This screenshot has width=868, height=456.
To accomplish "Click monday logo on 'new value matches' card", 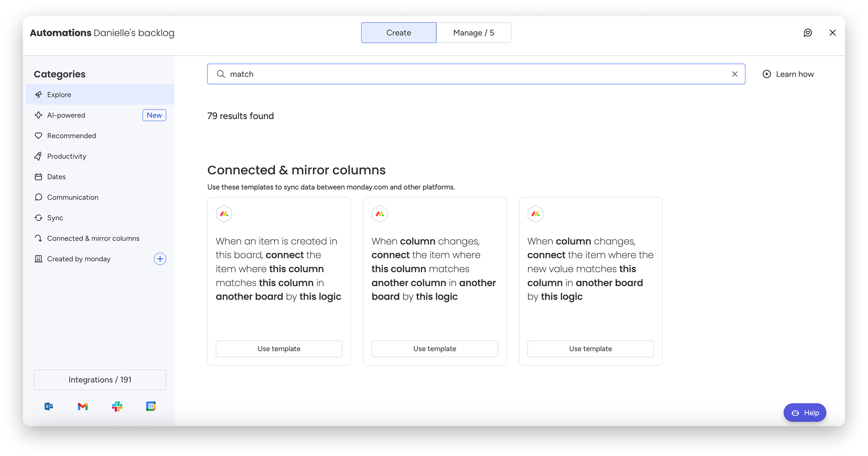I will pos(536,214).
